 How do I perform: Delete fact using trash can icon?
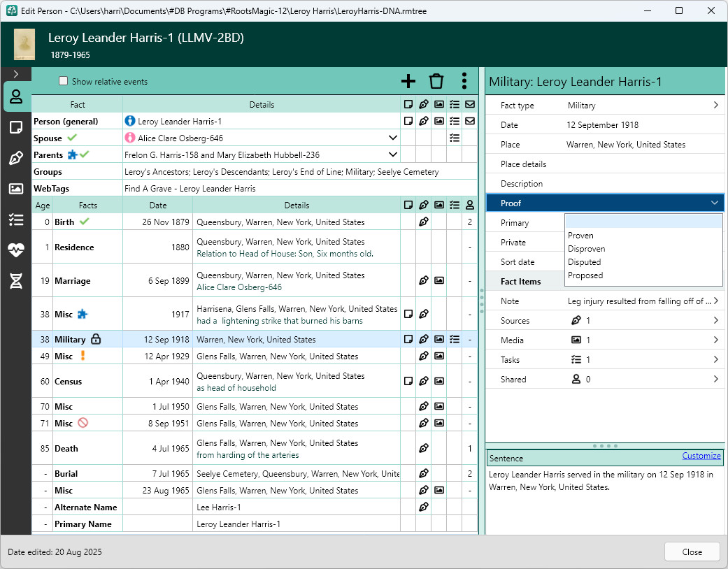pos(436,81)
